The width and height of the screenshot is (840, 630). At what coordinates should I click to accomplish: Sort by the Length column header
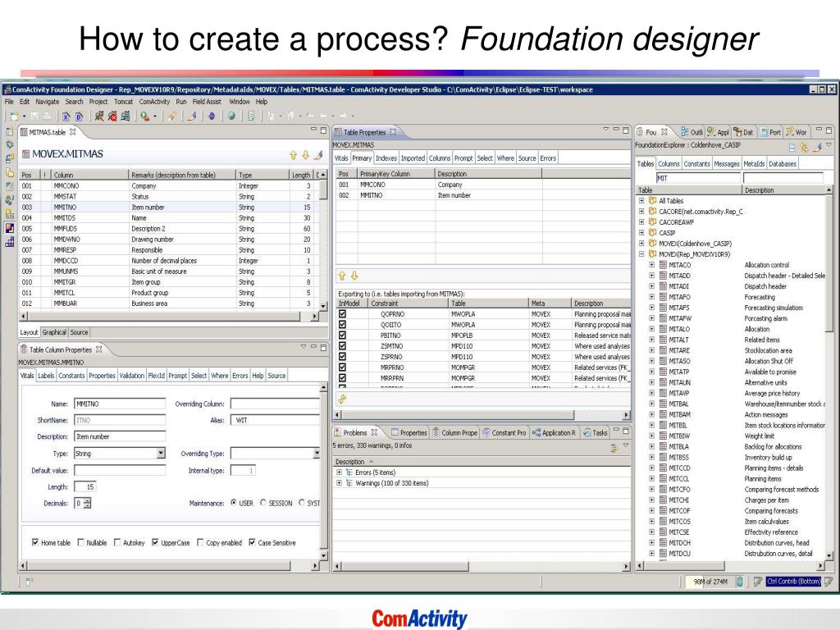pos(301,175)
